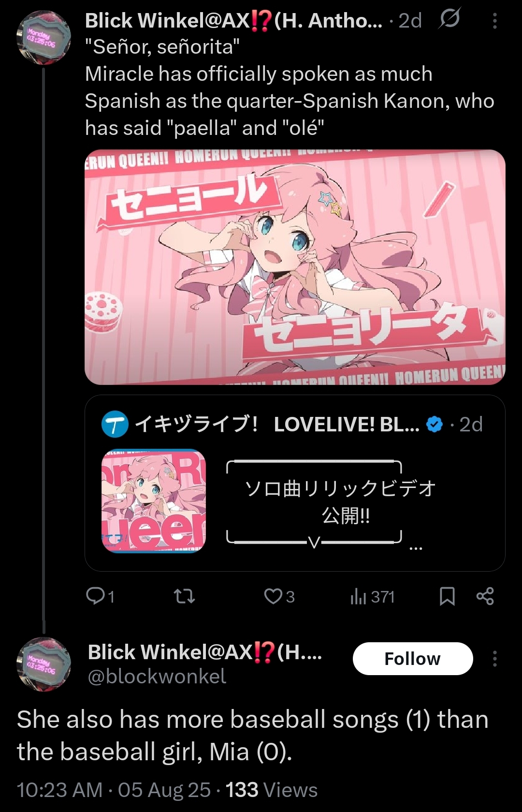The width and height of the screenshot is (522, 812).
Task: Open the イキヅライブ! account round avatar
Action: click(115, 424)
